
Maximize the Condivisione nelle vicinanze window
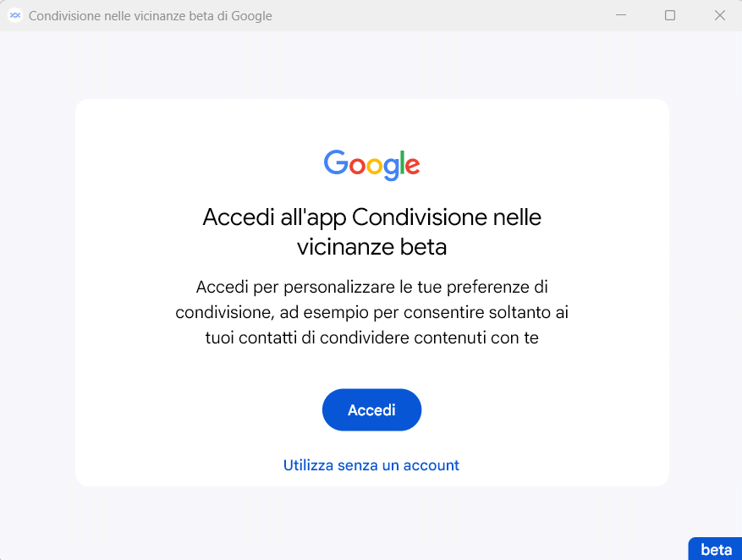pos(670,15)
